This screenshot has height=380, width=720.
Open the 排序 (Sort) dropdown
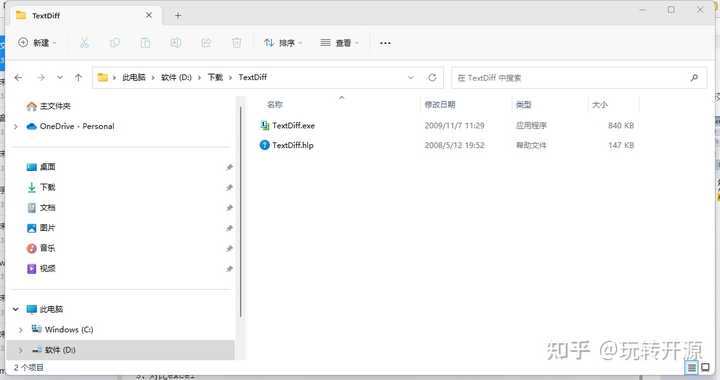tap(283, 43)
